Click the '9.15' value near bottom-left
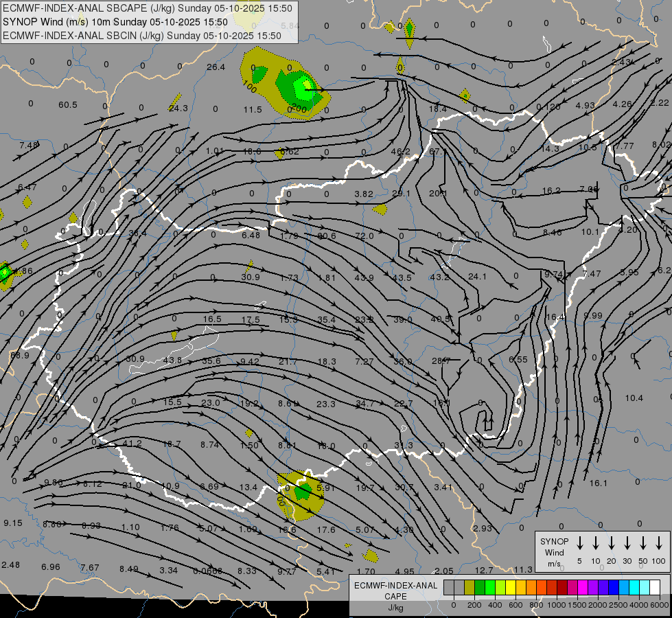The height and width of the screenshot is (618, 672). [x=13, y=523]
